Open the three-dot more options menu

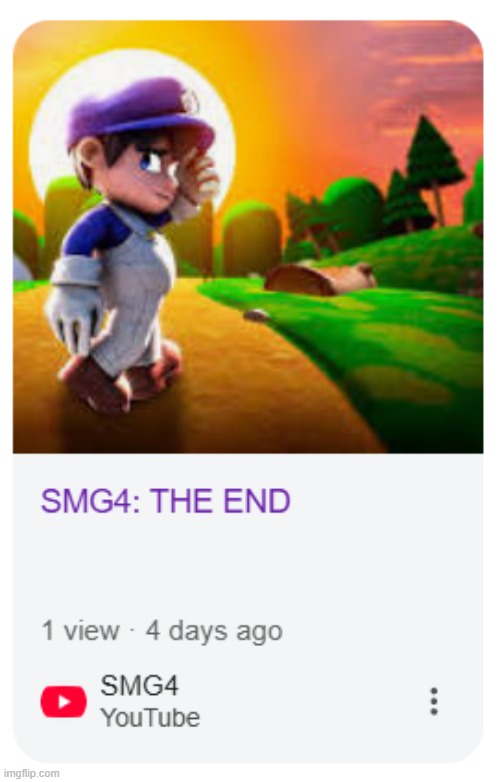434,702
